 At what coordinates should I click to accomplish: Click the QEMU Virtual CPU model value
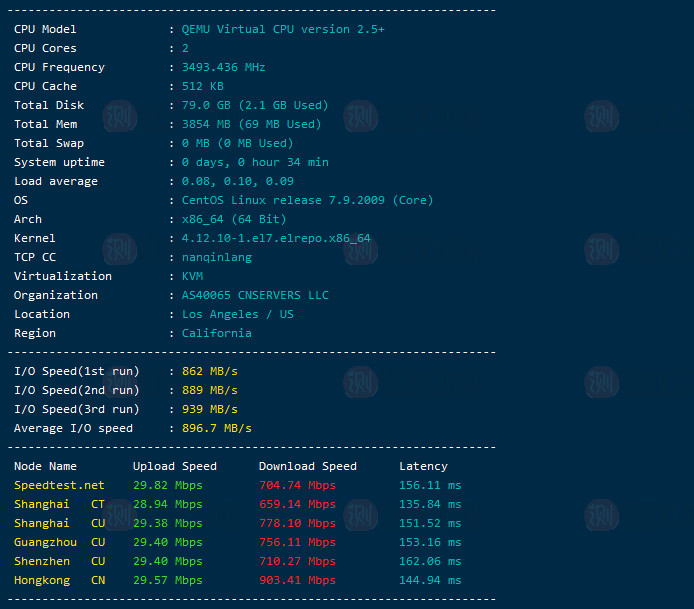(x=283, y=29)
